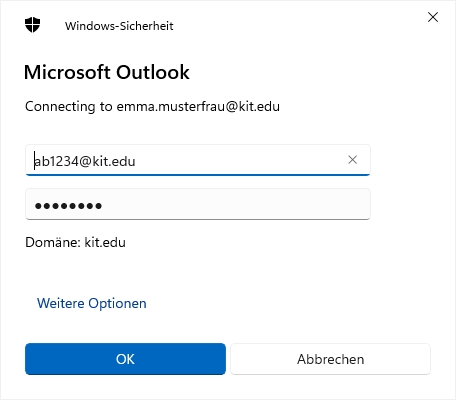
Task: Click the 'Connecting to' message text
Action: 152,106
